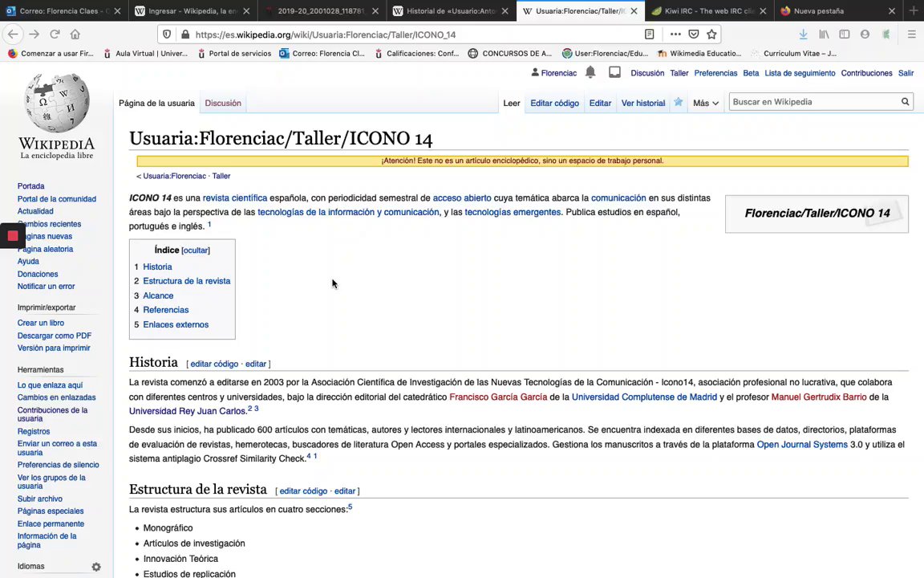Image resolution: width=924 pixels, height=578 pixels.
Task: Stop recording with red square button
Action: 12,236
